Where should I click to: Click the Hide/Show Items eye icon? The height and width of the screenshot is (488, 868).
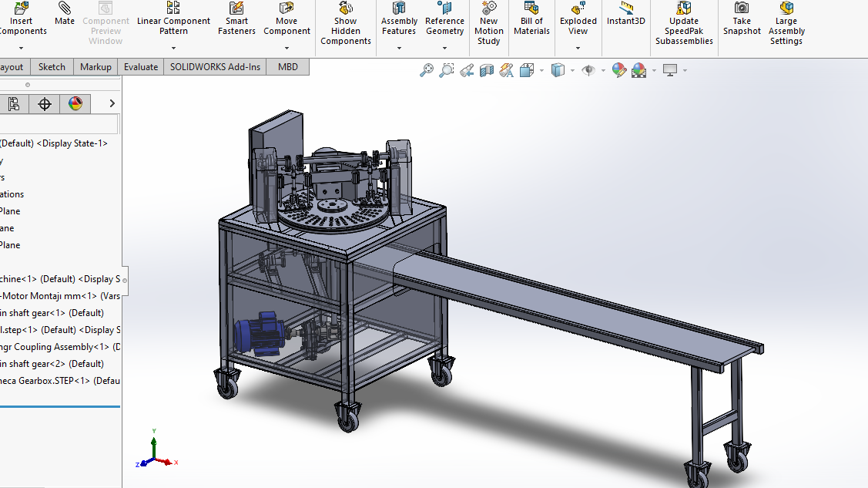click(588, 70)
